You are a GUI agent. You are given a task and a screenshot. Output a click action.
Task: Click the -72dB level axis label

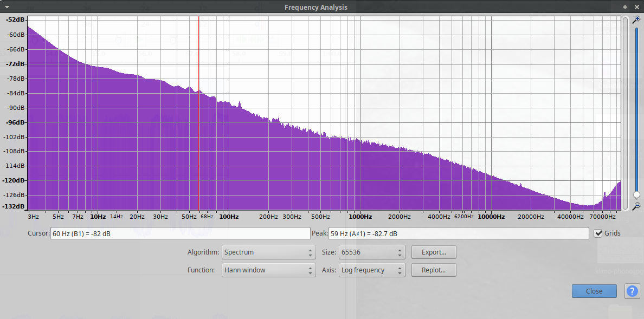(x=15, y=64)
